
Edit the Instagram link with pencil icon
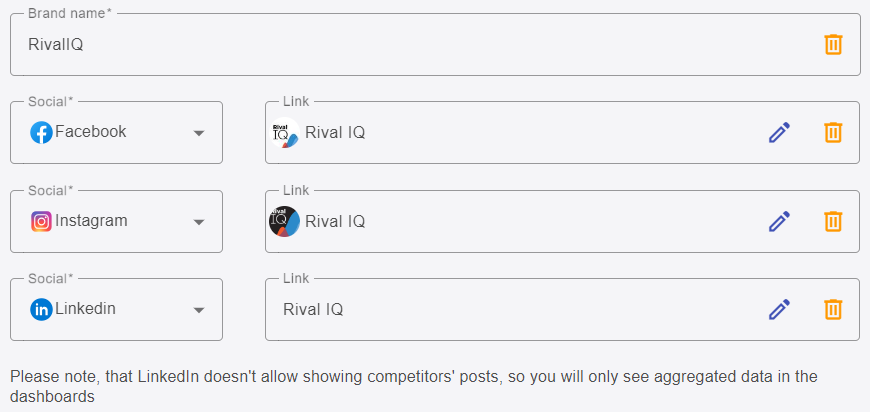pos(779,221)
